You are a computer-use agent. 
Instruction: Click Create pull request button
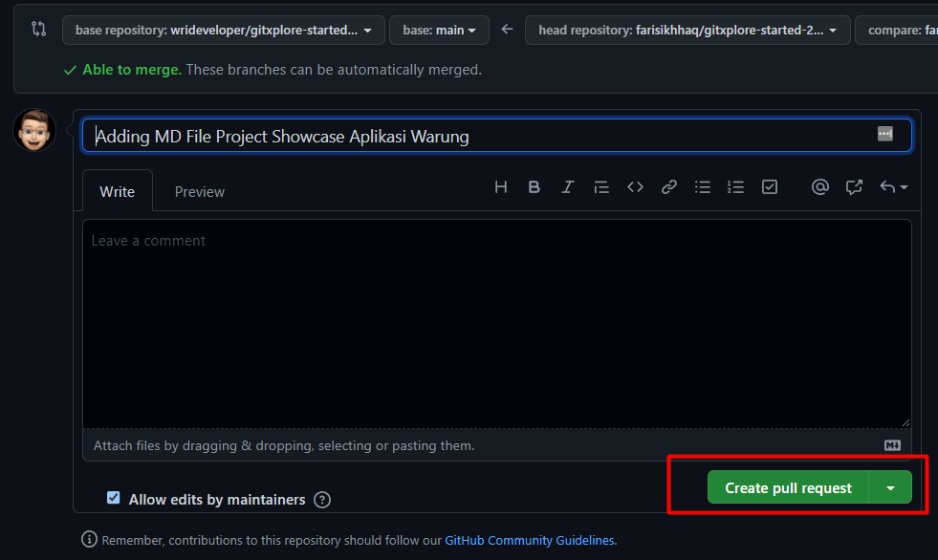point(788,487)
